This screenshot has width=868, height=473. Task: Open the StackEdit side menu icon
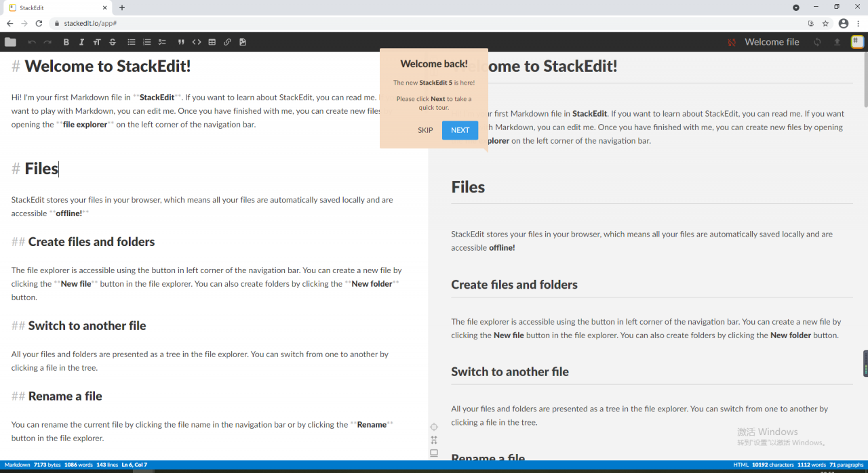coord(857,42)
